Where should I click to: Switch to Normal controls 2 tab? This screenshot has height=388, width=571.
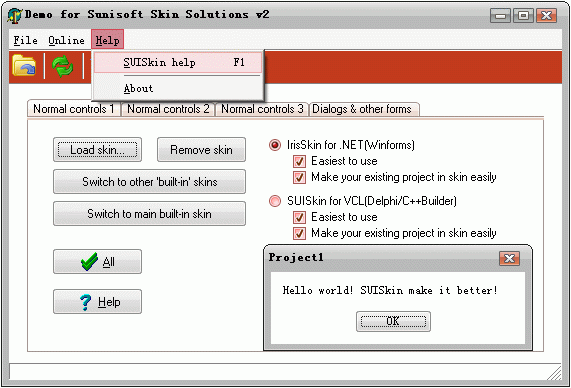168,109
